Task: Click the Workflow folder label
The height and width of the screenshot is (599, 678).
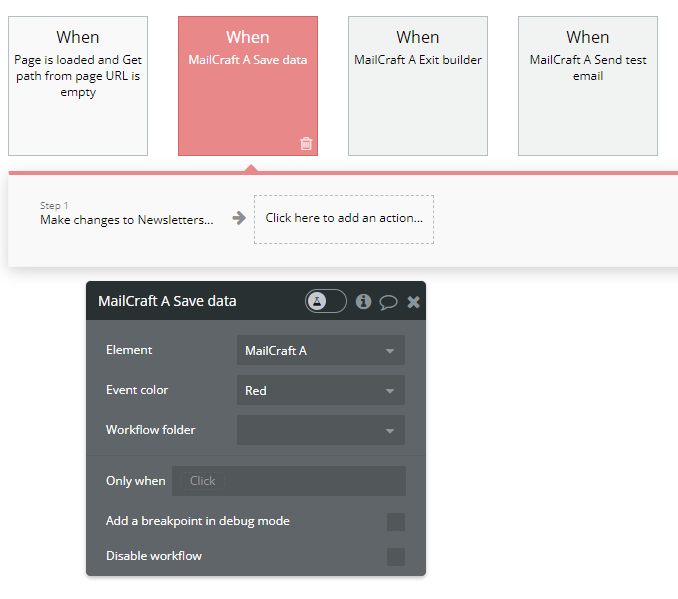Action: point(150,430)
